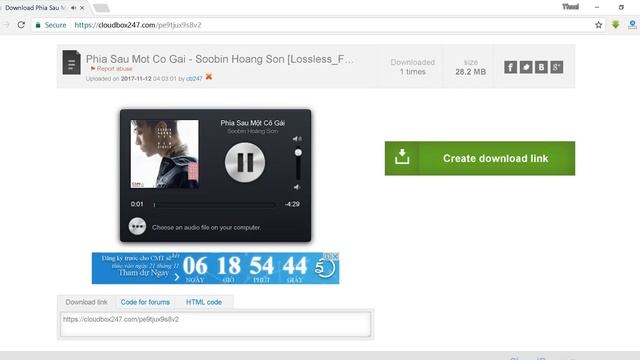Click the volume up speaker icon
This screenshot has height=360, width=640.
(x=297, y=139)
